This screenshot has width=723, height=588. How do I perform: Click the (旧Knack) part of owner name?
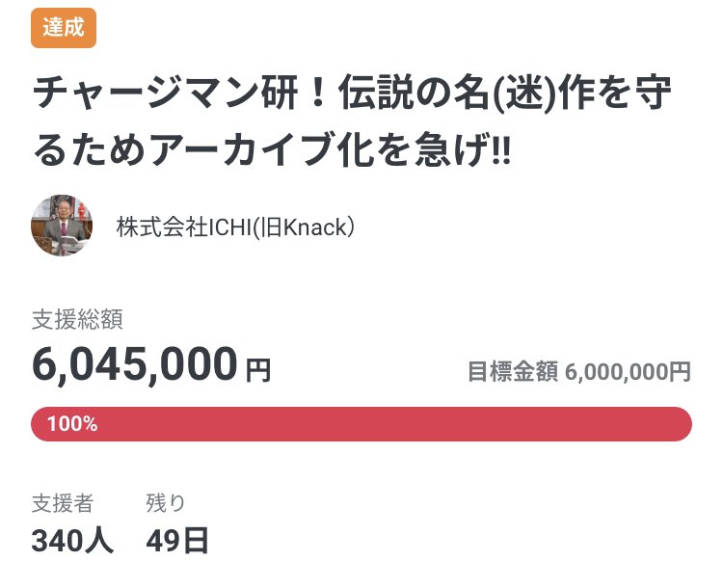(291, 227)
